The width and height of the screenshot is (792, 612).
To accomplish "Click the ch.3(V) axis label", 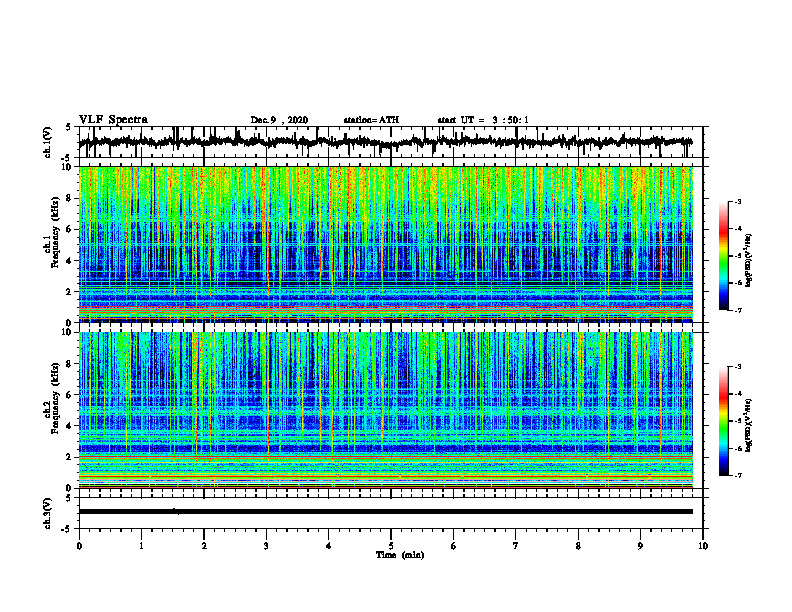I will (48, 513).
